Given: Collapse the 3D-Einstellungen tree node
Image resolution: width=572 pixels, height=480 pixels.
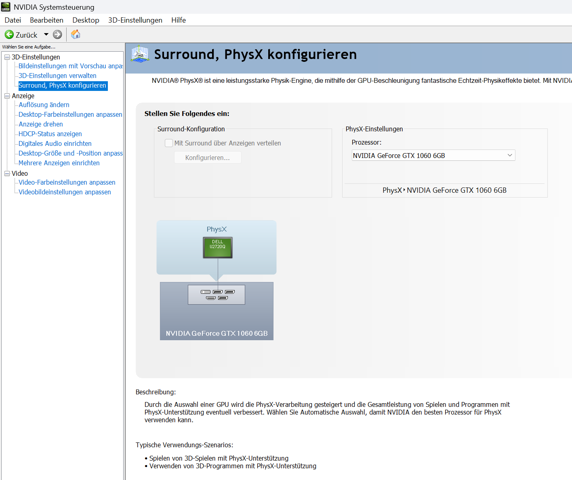Looking at the screenshot, I should (x=7, y=57).
